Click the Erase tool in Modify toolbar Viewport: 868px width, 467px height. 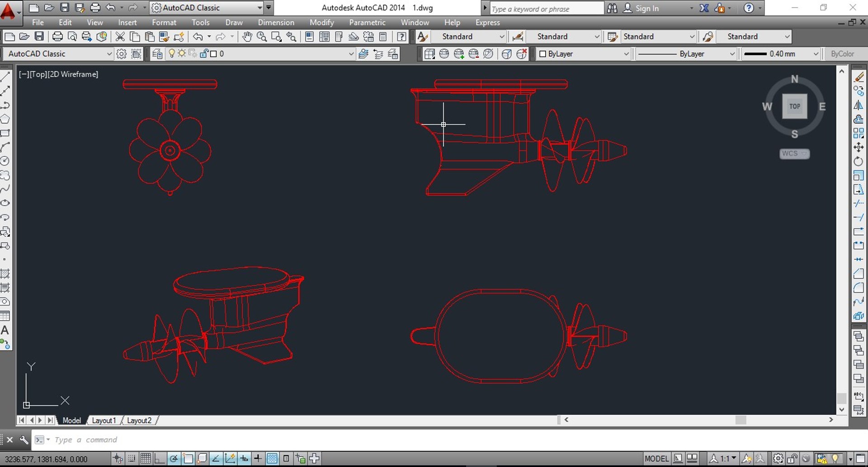[859, 77]
